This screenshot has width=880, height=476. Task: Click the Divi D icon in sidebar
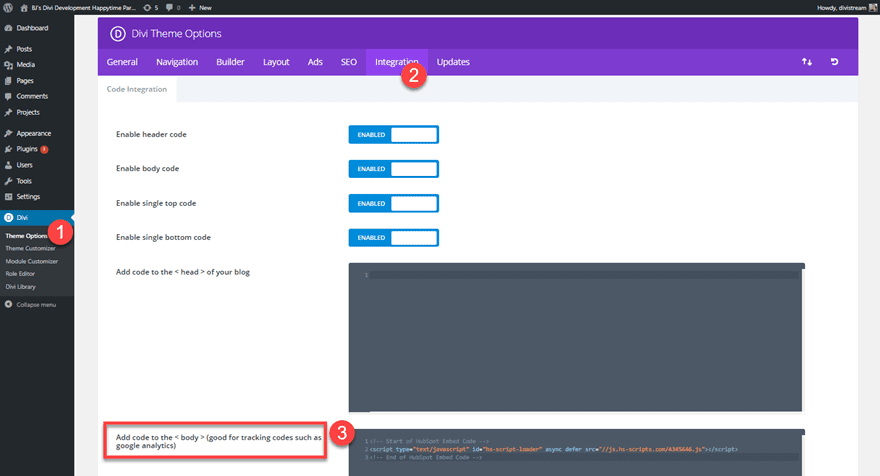pos(8,218)
